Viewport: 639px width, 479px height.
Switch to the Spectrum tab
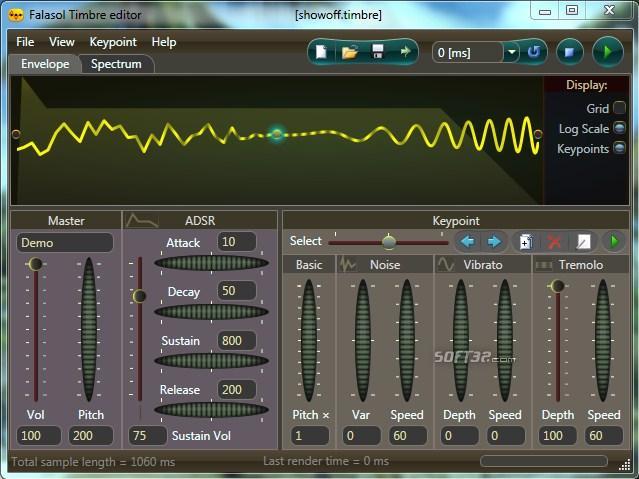point(116,64)
